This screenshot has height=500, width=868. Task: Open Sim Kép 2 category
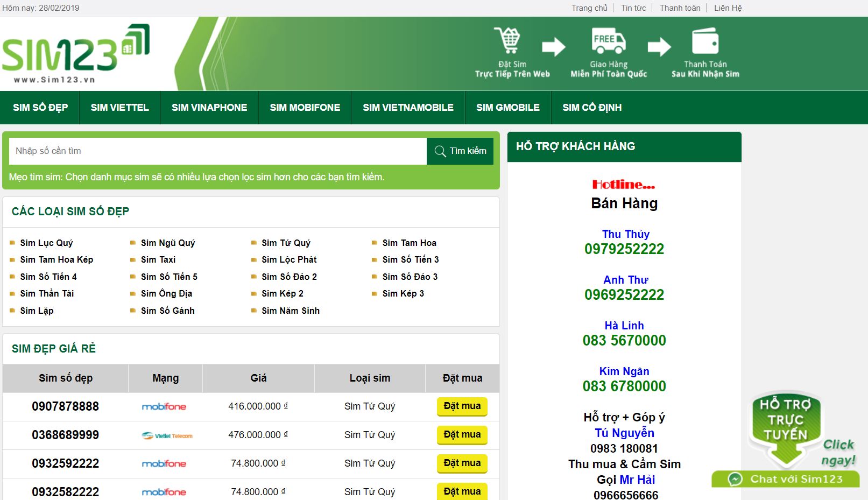[283, 294]
